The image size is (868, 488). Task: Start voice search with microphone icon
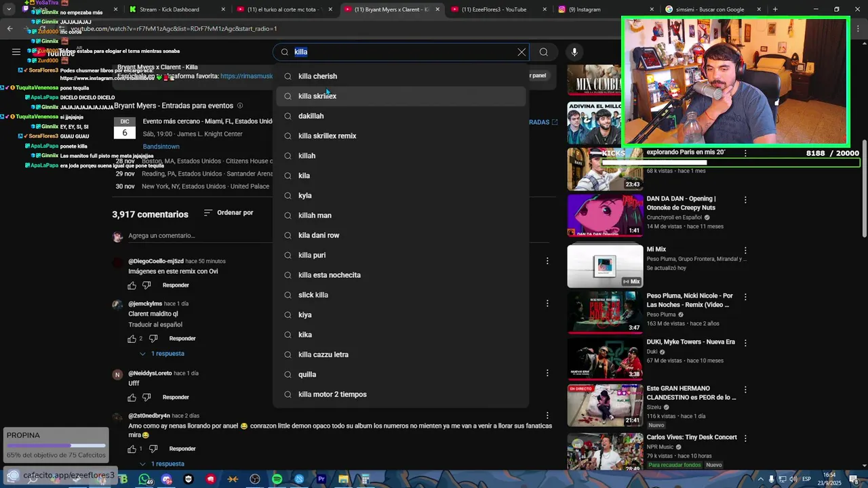tap(574, 52)
